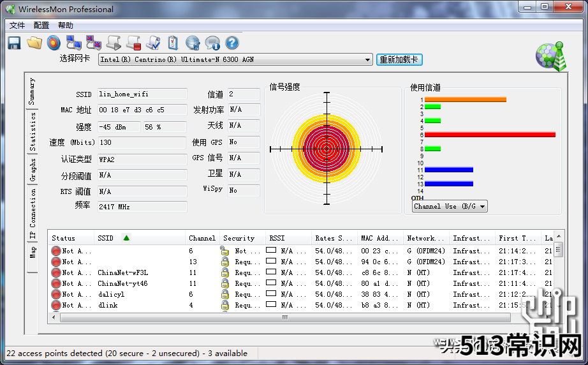Switch to the IP Connection tab
This screenshot has height=365, width=588.
click(33, 214)
